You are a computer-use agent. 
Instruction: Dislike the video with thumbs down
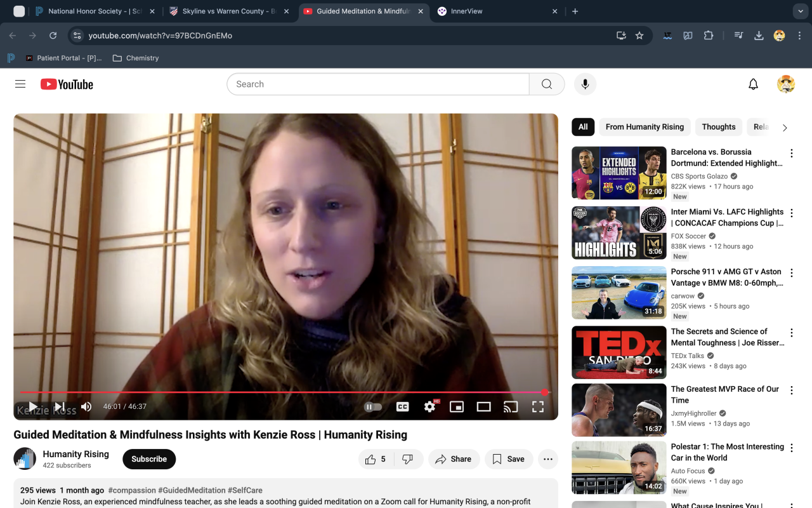(409, 459)
